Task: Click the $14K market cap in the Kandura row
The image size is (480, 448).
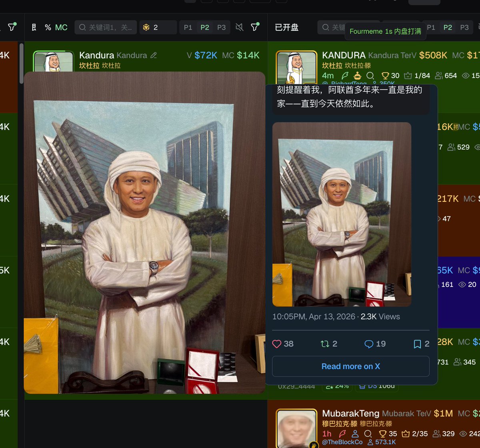Action: [x=248, y=55]
